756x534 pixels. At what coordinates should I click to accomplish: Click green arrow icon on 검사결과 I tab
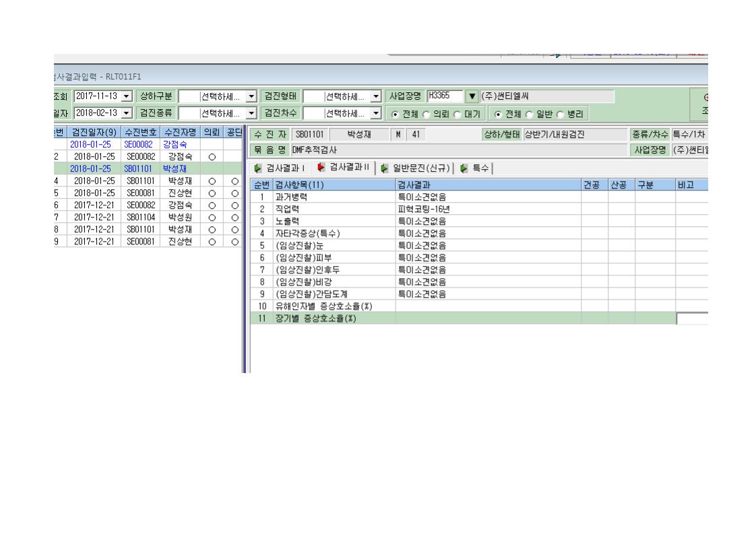tap(258, 168)
